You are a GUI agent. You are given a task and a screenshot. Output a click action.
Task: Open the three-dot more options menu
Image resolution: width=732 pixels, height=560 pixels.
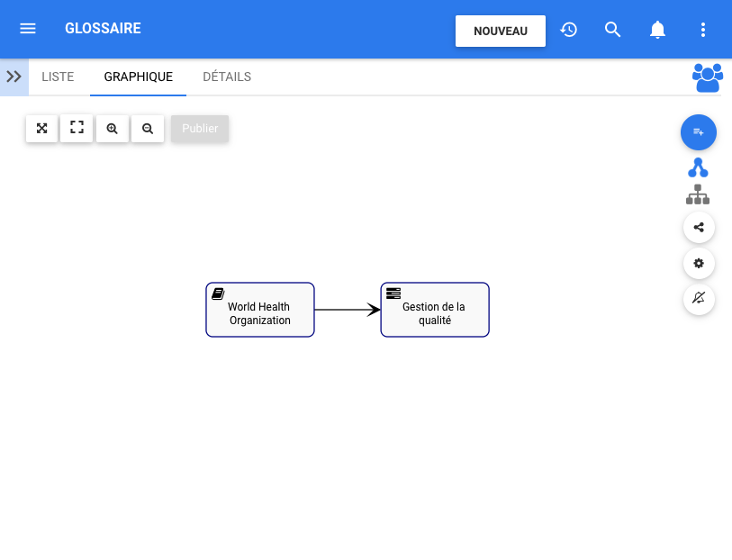click(x=702, y=30)
